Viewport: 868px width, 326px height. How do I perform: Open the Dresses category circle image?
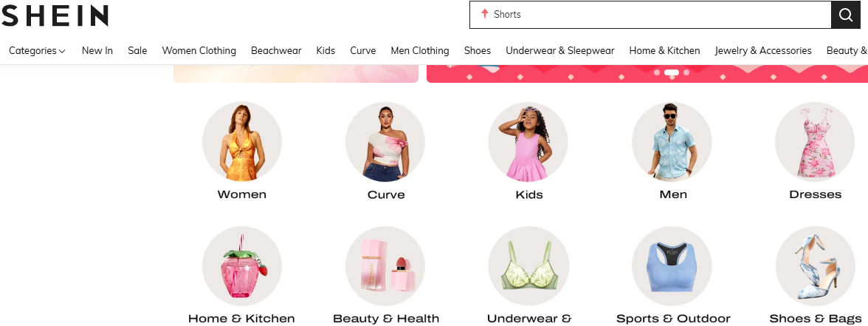click(x=815, y=142)
